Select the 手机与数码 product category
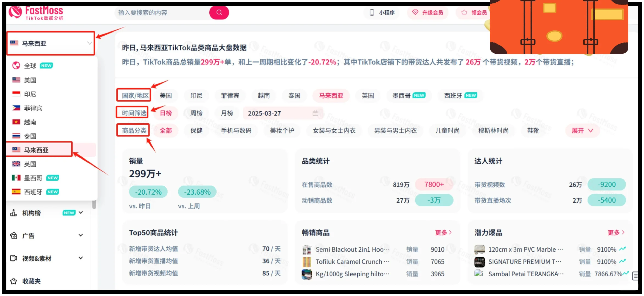Viewport: 644px width, 296px height. pos(236,130)
